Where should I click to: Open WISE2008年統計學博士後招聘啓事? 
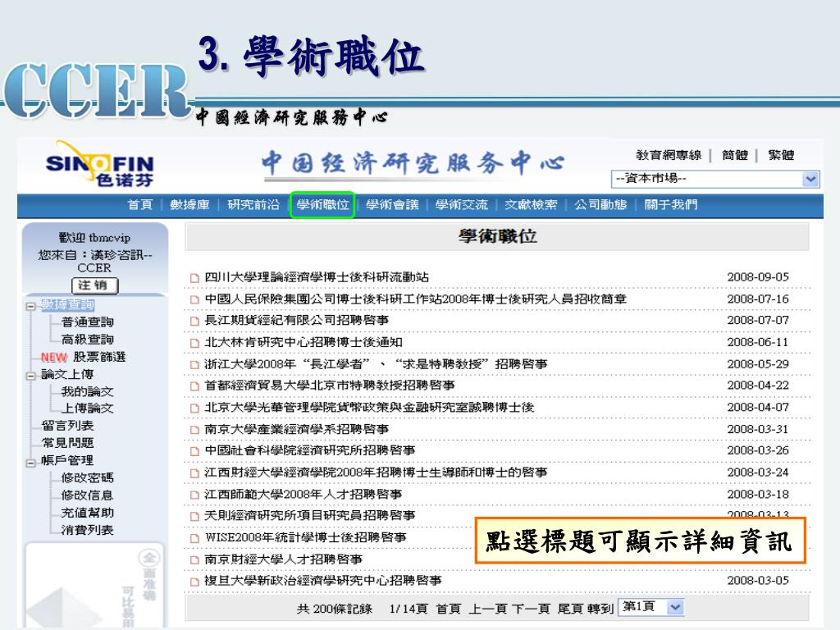point(305,537)
